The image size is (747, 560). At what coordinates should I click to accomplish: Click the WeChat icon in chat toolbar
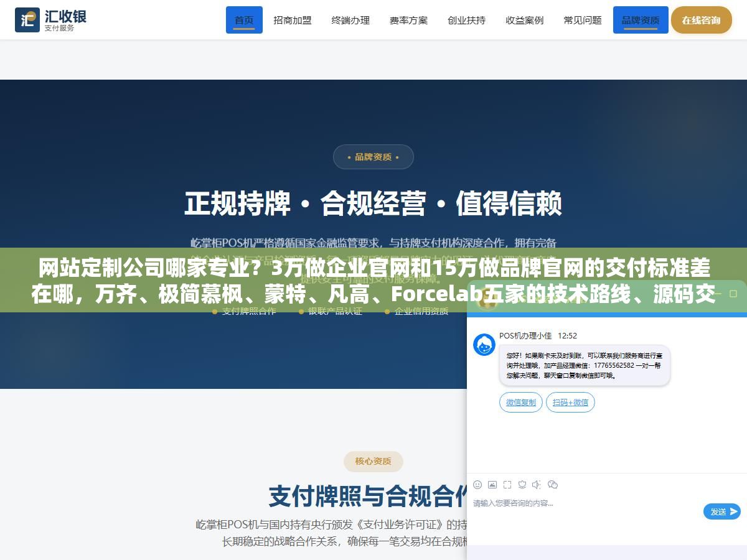[x=553, y=485]
